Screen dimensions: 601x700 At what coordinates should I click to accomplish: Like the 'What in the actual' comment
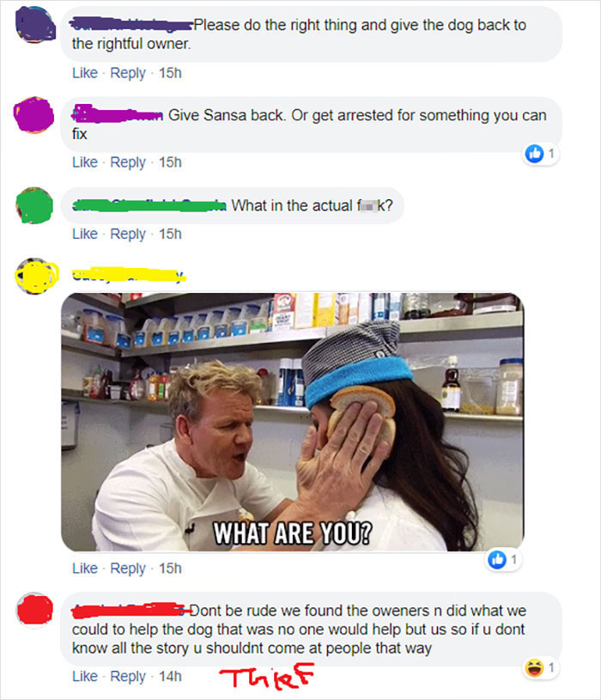tap(85, 234)
